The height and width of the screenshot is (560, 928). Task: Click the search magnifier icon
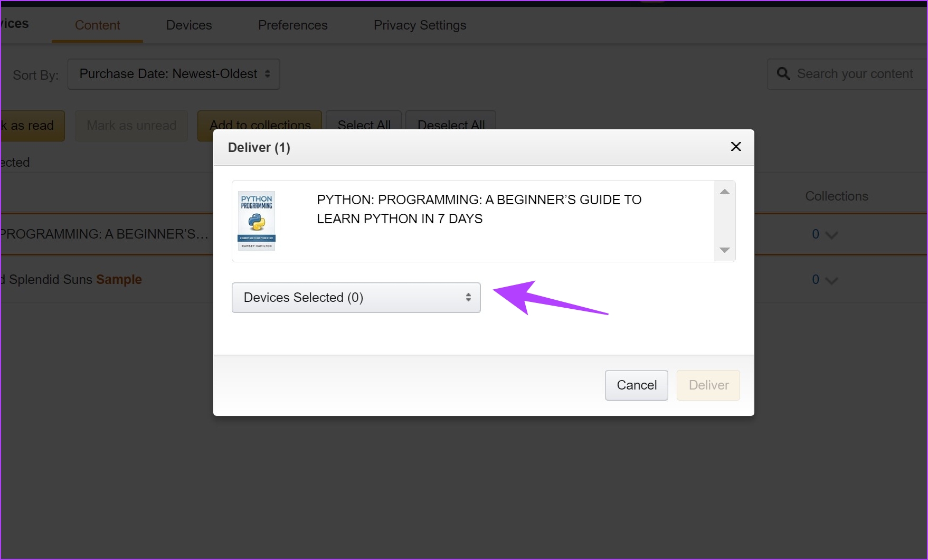[x=783, y=74]
